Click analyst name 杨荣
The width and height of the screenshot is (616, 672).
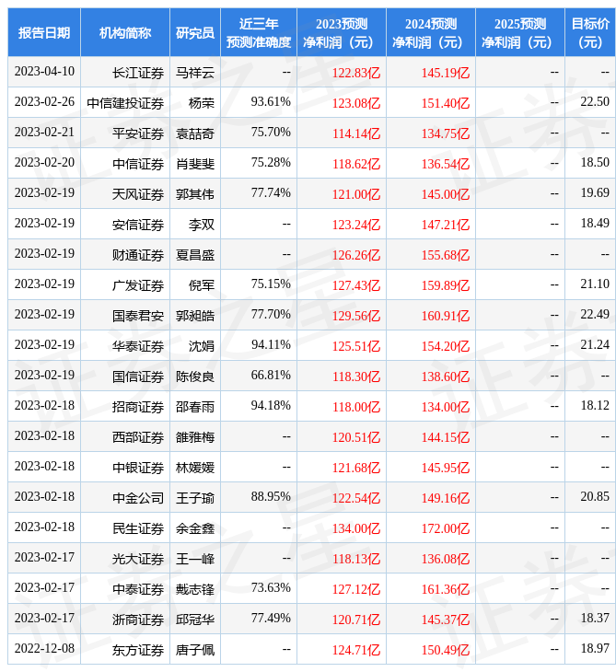[x=202, y=103]
